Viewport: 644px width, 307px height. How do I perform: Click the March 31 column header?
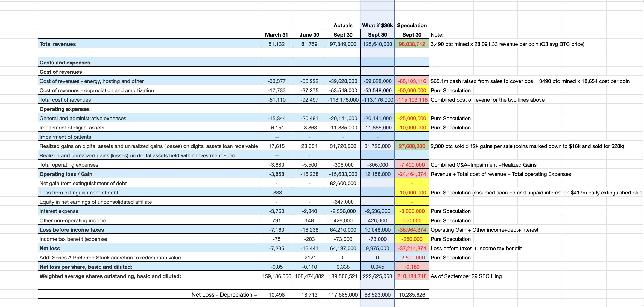[x=276, y=35]
